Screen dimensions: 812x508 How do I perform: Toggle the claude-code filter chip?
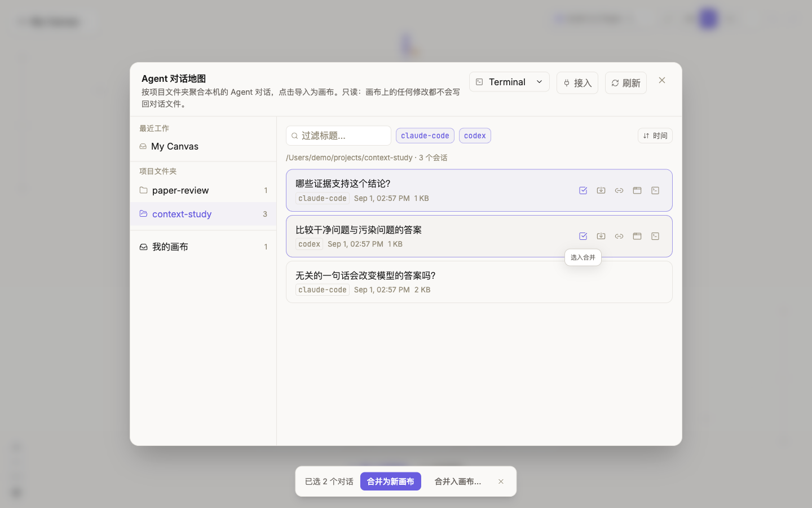tap(425, 135)
